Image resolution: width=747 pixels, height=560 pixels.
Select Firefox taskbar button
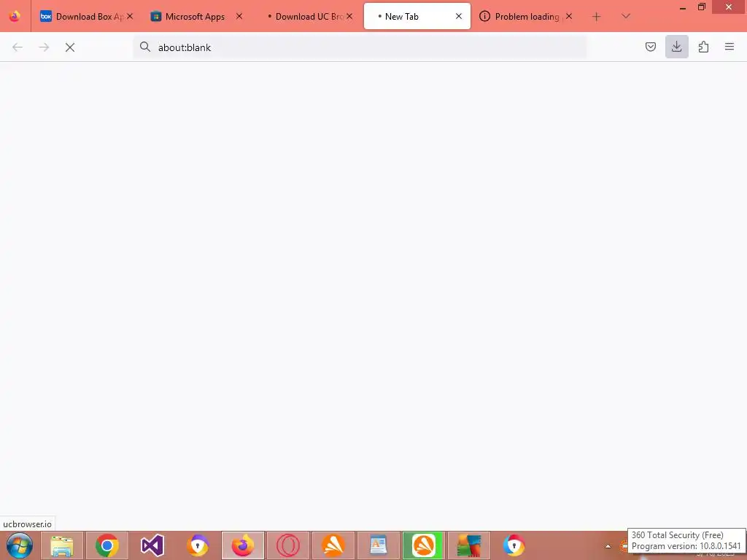[x=243, y=545]
